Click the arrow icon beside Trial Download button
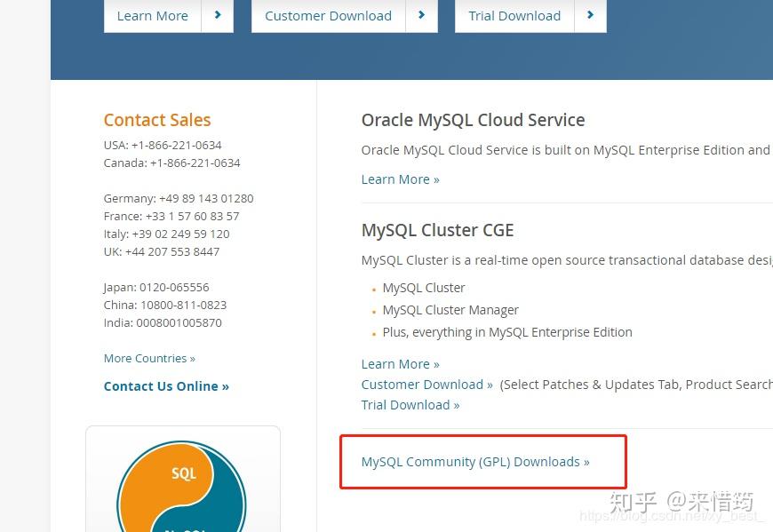The width and height of the screenshot is (773, 532). [591, 15]
